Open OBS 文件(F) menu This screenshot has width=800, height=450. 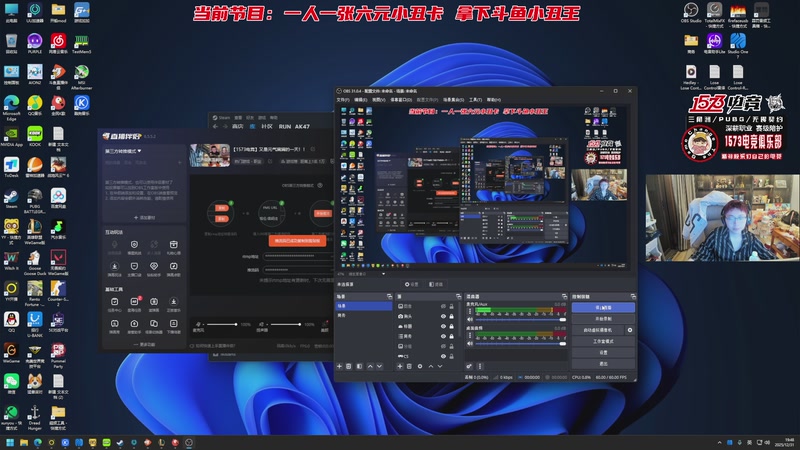point(343,99)
